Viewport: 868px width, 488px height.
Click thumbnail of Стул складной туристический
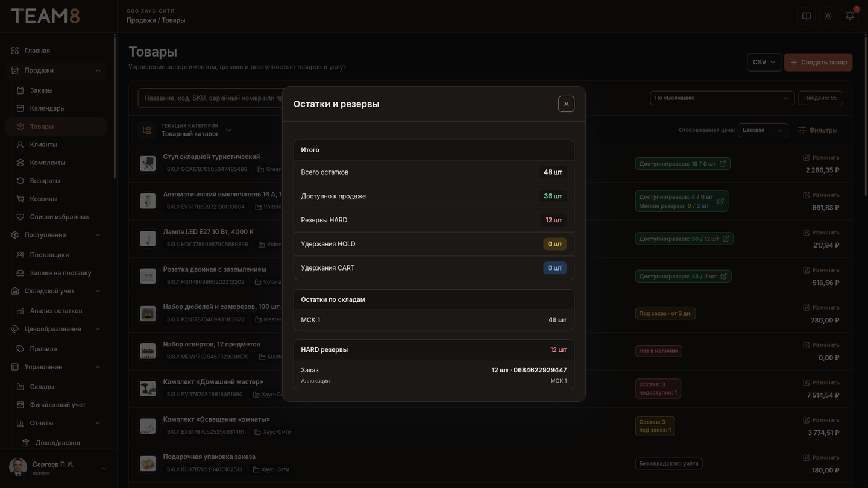click(148, 163)
